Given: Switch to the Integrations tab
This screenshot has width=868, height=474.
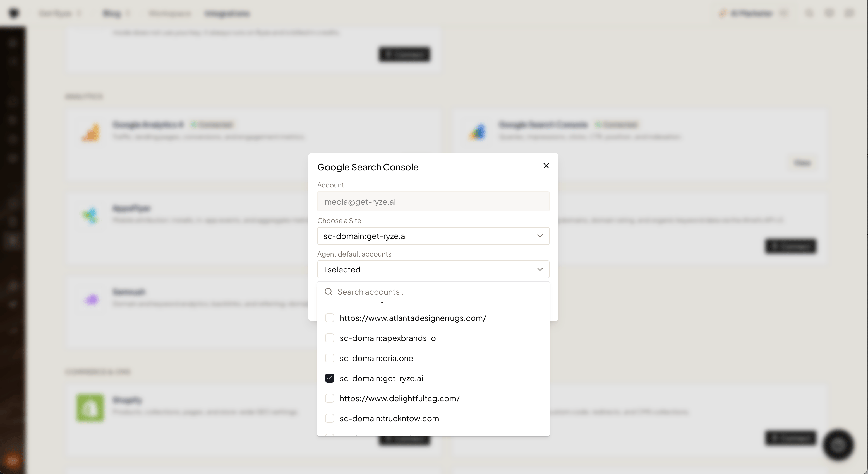Looking at the screenshot, I should point(227,13).
